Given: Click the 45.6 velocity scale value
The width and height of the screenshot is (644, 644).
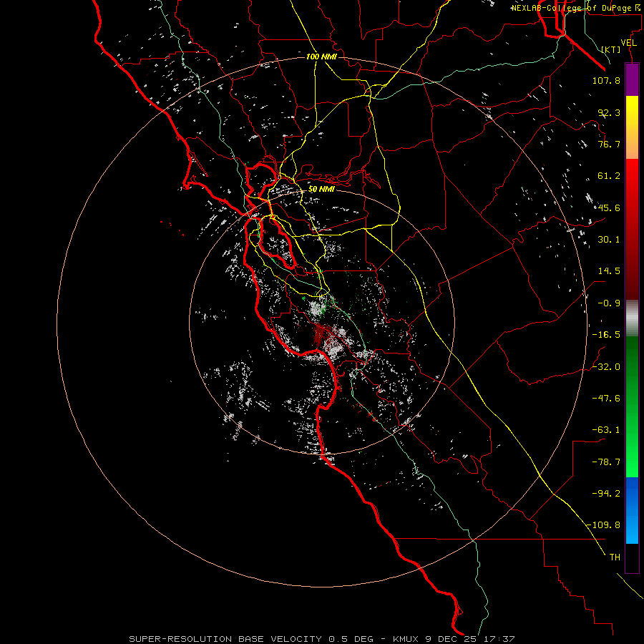Looking at the screenshot, I should point(609,208).
